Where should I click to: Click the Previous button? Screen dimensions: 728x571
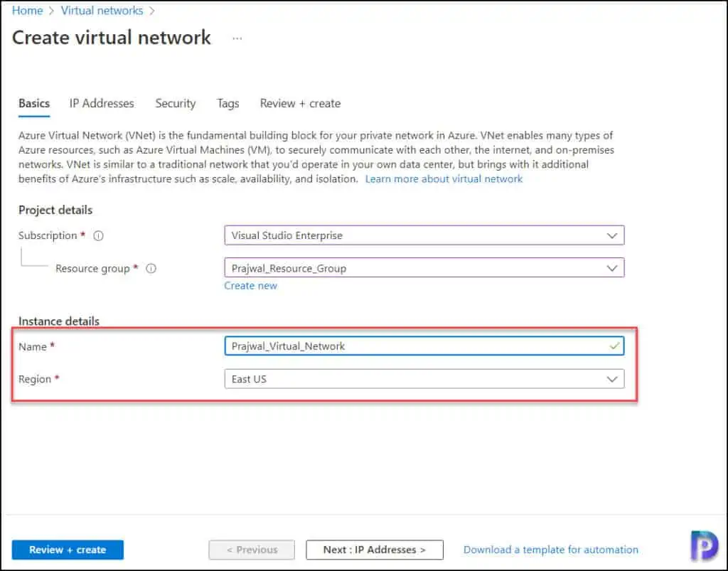(x=252, y=550)
